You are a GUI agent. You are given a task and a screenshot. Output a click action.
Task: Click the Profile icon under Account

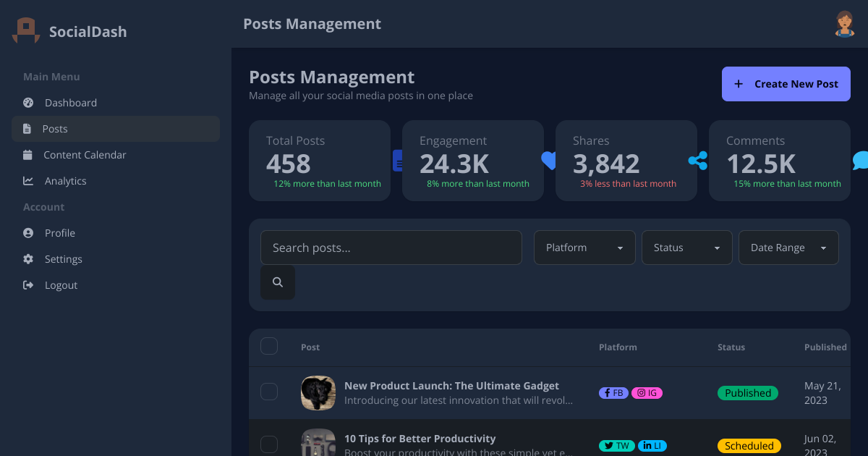coord(28,232)
